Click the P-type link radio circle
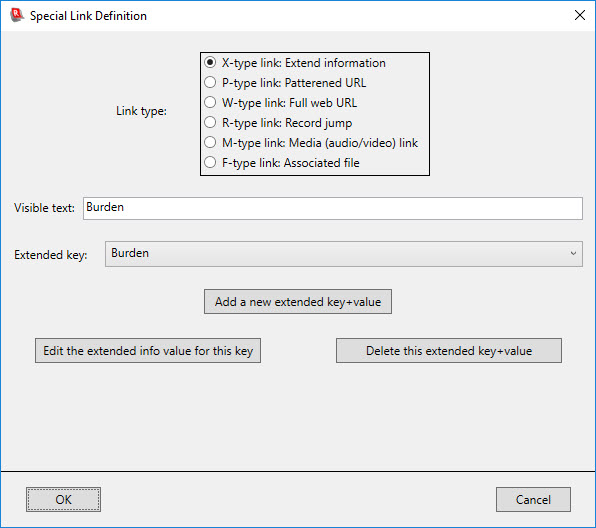The image size is (596, 528). tap(210, 82)
